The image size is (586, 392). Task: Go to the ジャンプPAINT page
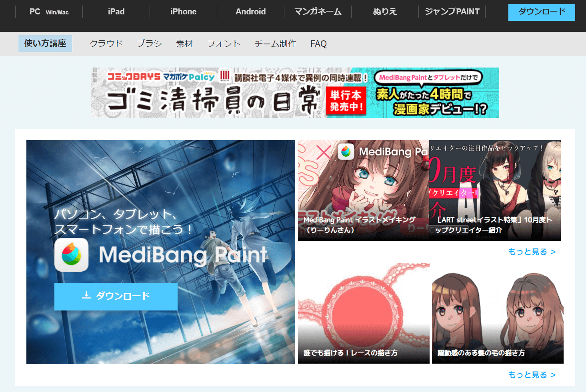pyautogui.click(x=452, y=12)
